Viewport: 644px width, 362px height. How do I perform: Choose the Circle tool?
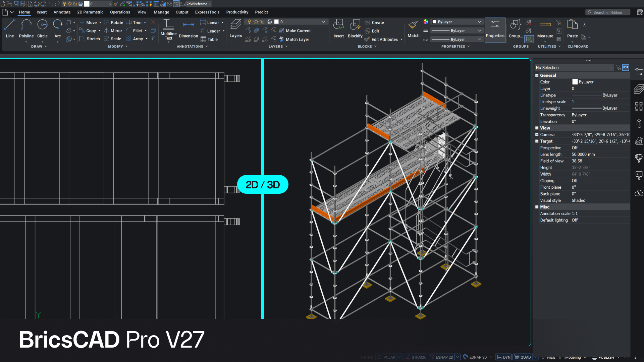pyautogui.click(x=42, y=28)
